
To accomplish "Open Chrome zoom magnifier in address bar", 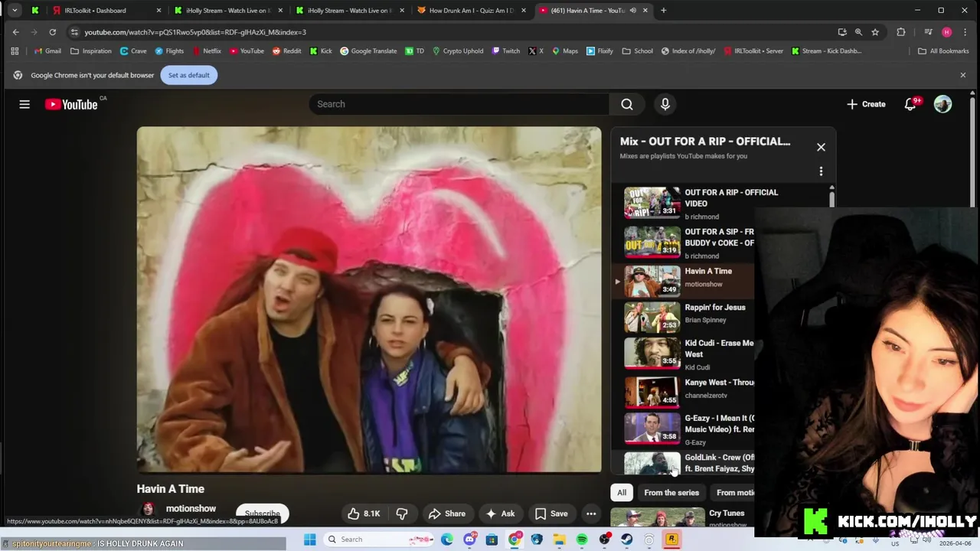I will [x=858, y=32].
